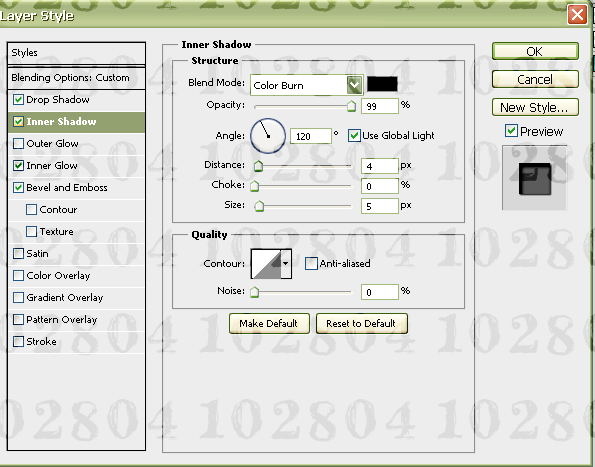
Task: Open the Contour curve thumbnail
Action: (x=266, y=264)
